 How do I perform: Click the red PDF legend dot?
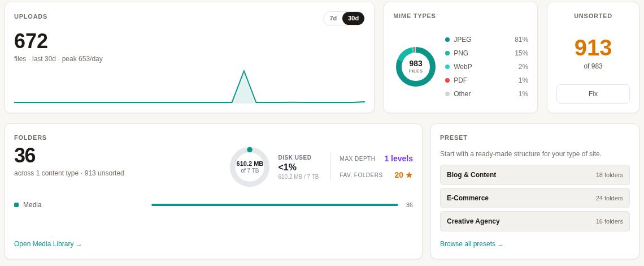[447, 80]
